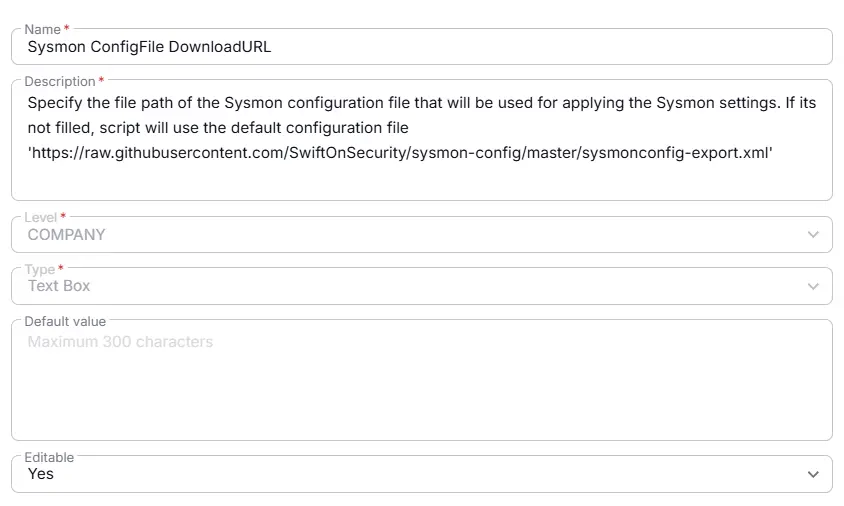Viewport: 844px width, 506px height.
Task: Click the Editable field label
Action: [x=49, y=457]
